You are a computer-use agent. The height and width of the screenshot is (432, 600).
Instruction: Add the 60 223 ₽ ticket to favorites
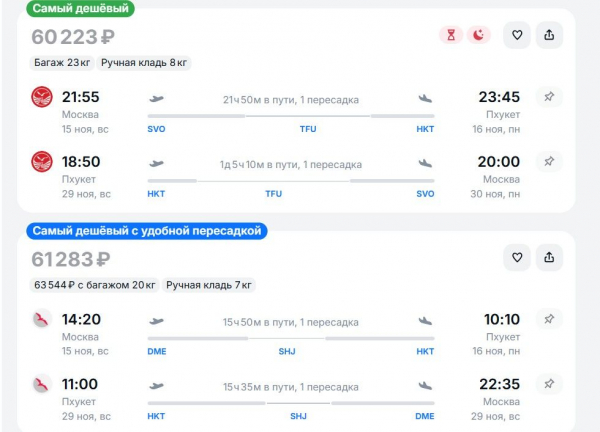point(517,35)
